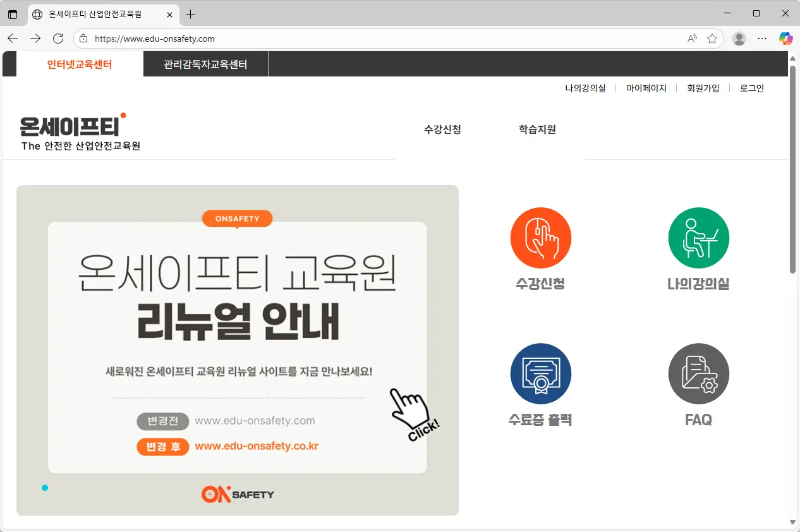This screenshot has height=532, width=800.
Task: Click the Read aloud icon in address bar
Action: [691, 39]
